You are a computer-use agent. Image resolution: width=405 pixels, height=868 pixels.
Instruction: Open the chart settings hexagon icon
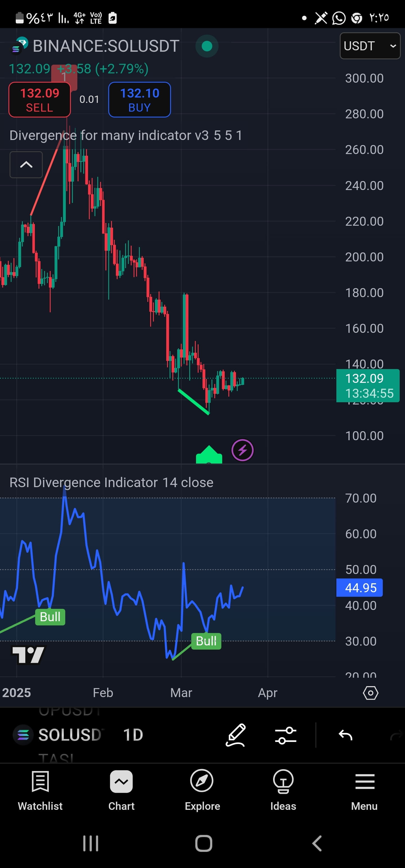[371, 693]
